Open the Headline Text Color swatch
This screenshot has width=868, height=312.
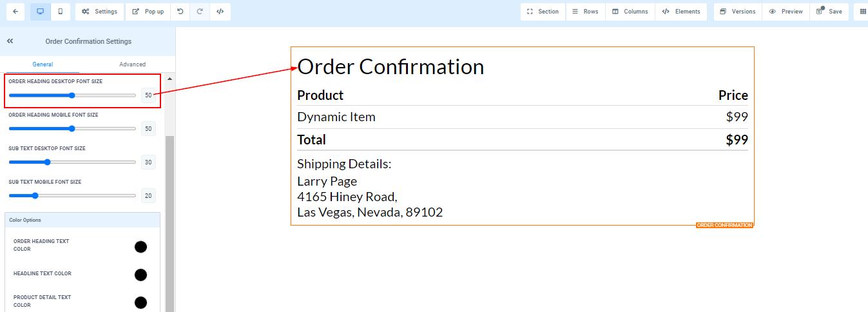click(140, 275)
